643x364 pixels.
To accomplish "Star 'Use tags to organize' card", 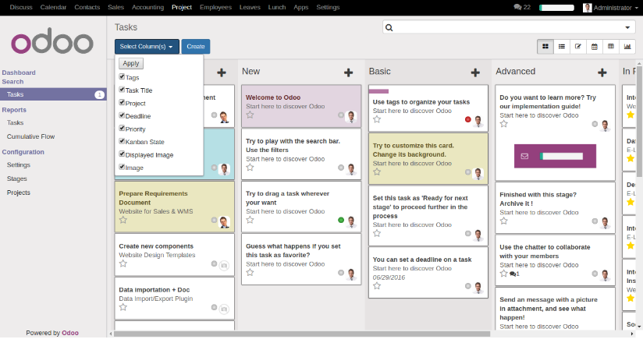I will 377,119.
